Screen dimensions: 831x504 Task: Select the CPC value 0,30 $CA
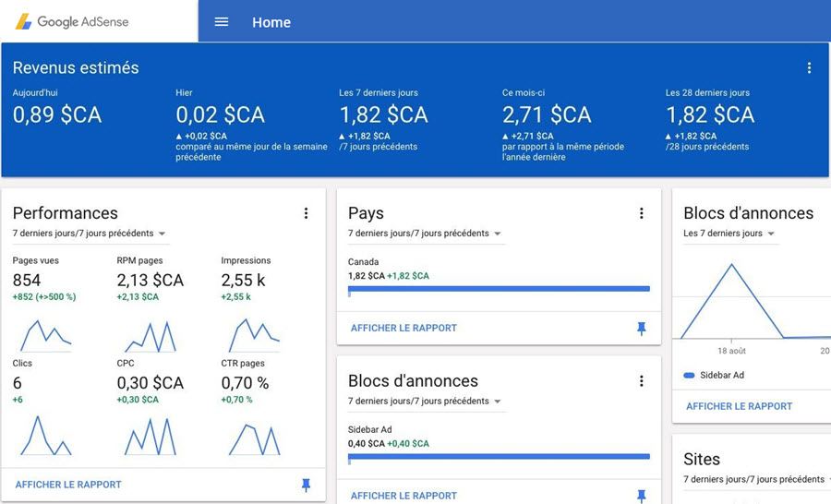pos(150,383)
